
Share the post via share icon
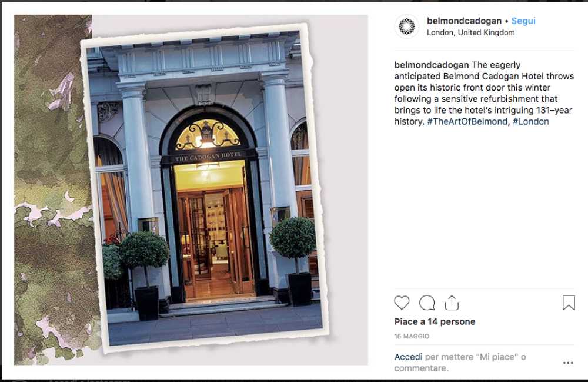click(x=452, y=303)
